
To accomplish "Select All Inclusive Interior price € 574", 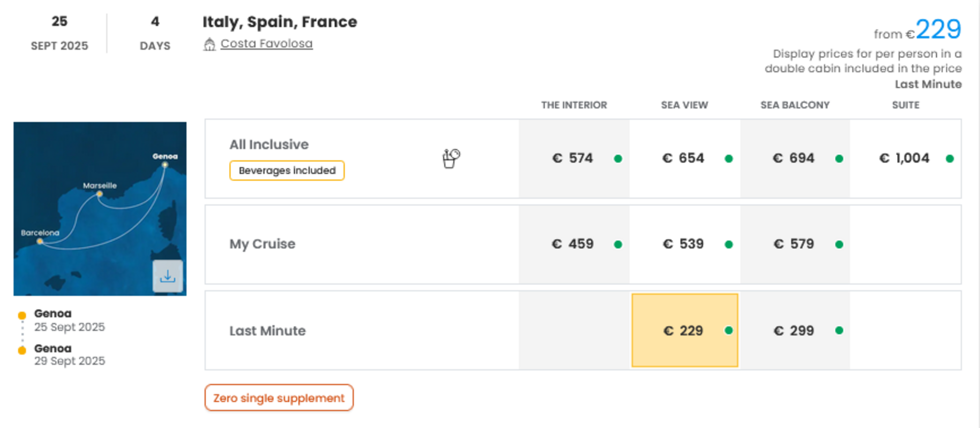I will (574, 158).
